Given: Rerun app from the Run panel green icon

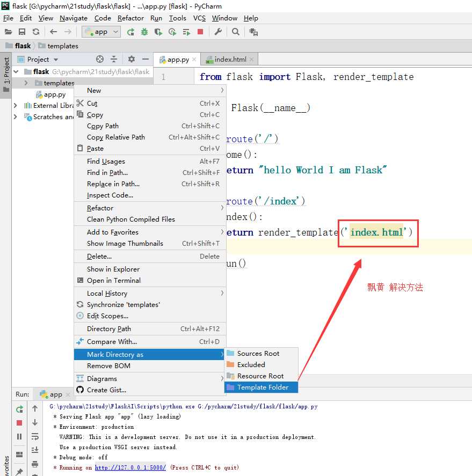Looking at the screenshot, I should tap(19, 409).
